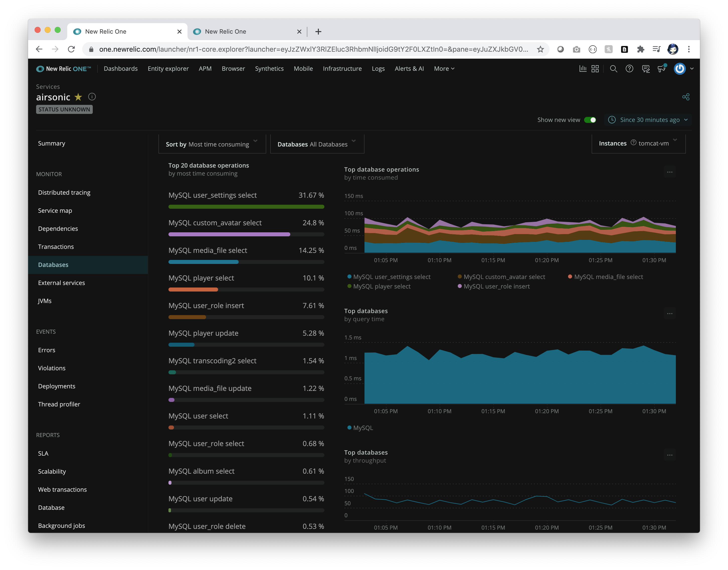Open the feedback chat icon
The image size is (728, 570).
point(646,69)
